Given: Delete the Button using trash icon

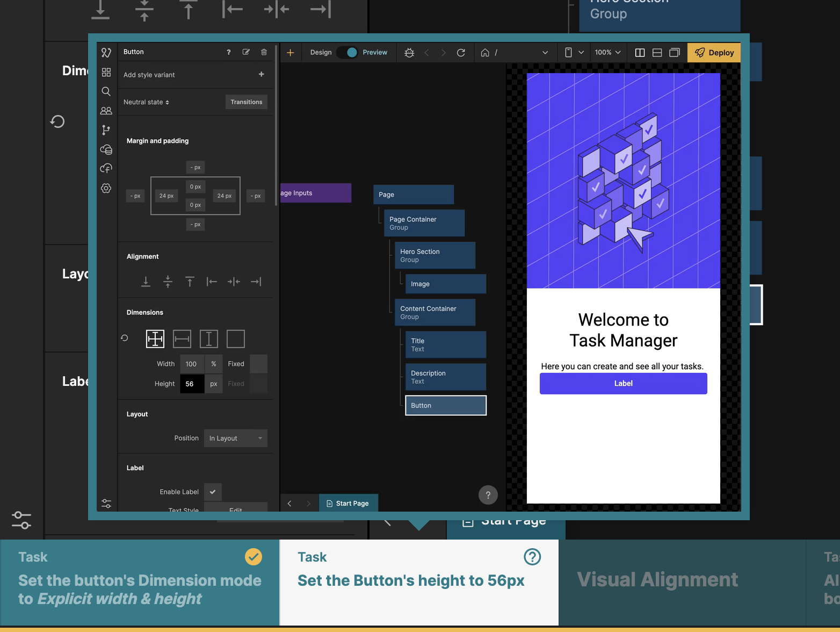Looking at the screenshot, I should point(264,52).
